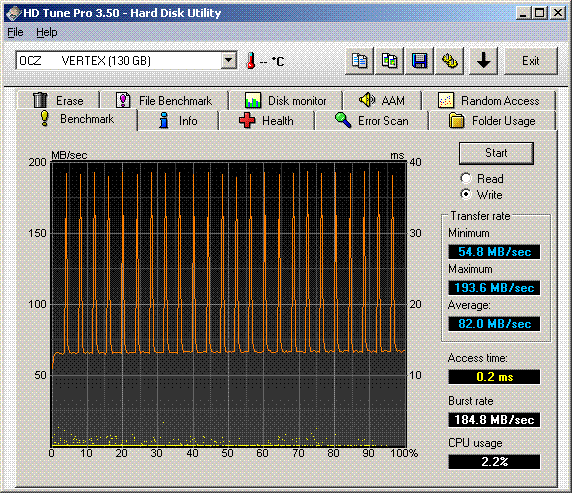Switch to the Random Access tab
This screenshot has width=572, height=493.
pyautogui.click(x=489, y=100)
